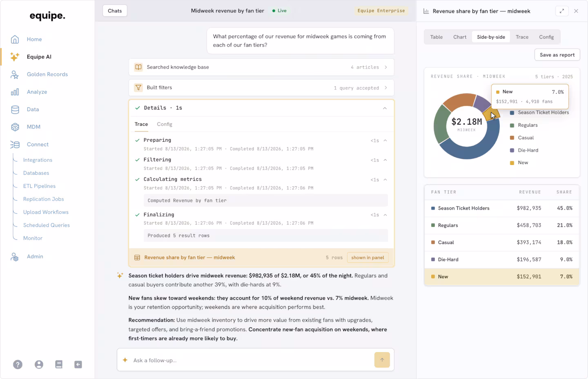Open Databases under Connect

point(36,173)
